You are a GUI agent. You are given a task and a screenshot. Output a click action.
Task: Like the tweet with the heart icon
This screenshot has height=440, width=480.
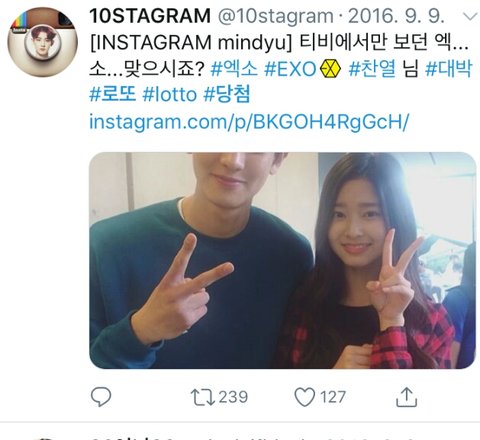coord(304,397)
